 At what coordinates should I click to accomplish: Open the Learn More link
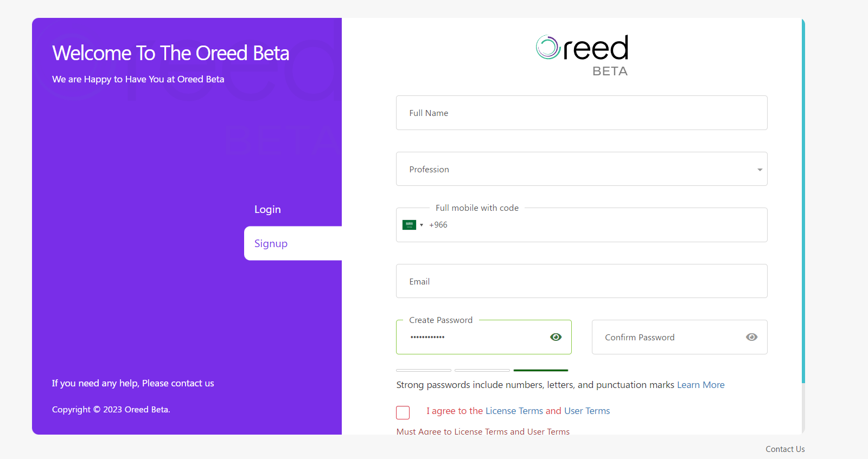[x=700, y=385]
